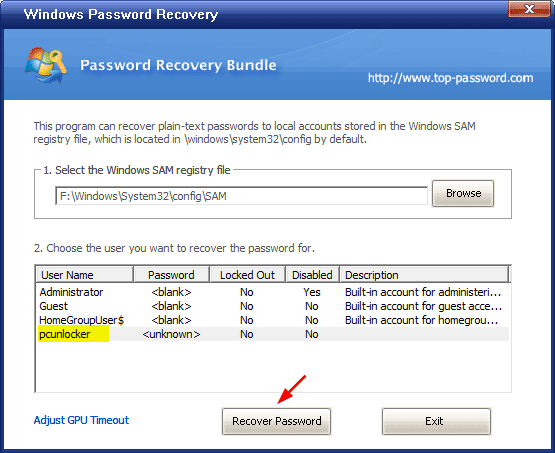Image resolution: width=555 pixels, height=453 pixels.
Task: Click the Exit button
Action: pos(436,421)
